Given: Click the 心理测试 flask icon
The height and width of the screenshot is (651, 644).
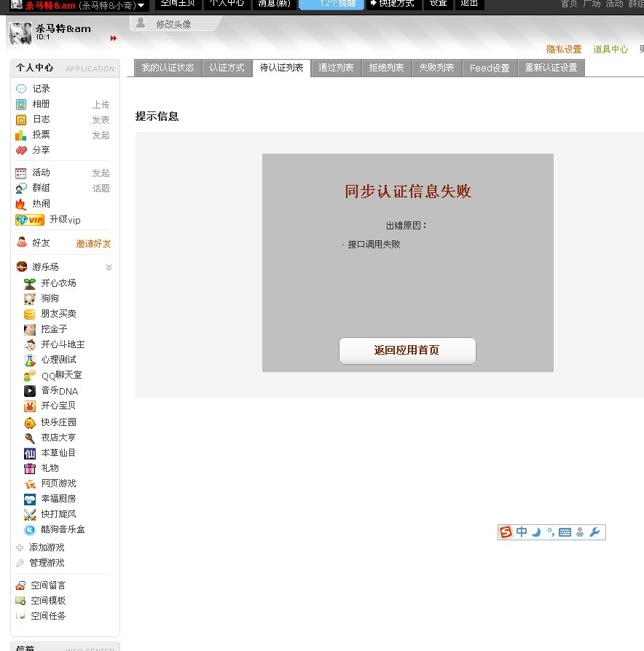Looking at the screenshot, I should click(x=29, y=360).
